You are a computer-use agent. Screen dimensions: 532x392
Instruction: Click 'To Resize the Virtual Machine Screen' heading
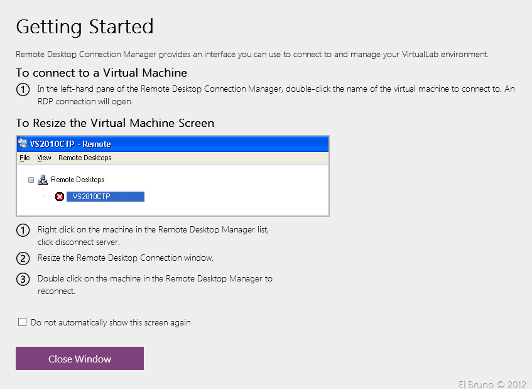click(115, 123)
